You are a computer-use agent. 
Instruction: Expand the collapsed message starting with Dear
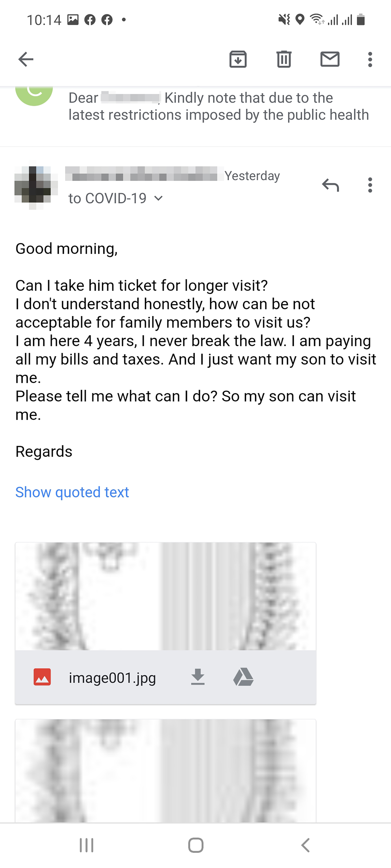coord(216,107)
